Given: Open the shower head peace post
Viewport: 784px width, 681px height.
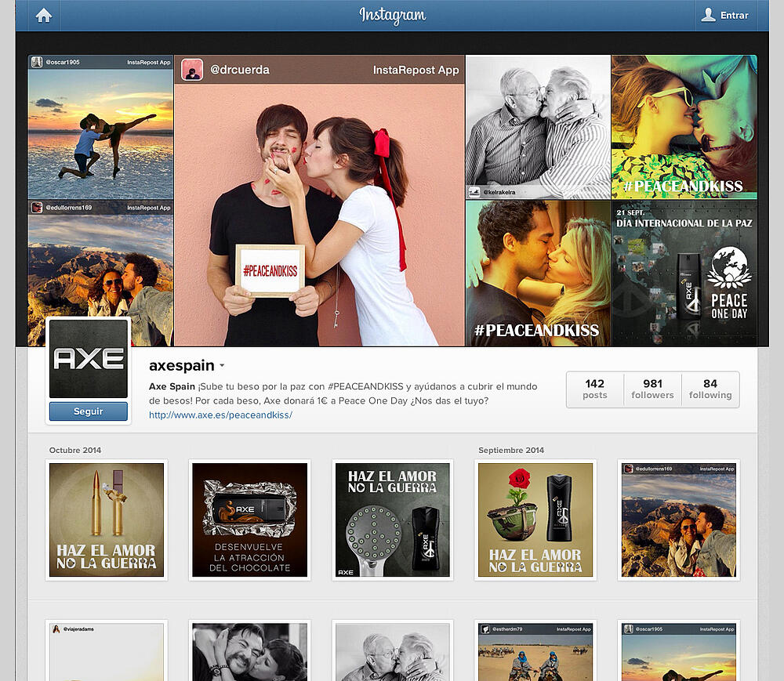Looking at the screenshot, I should pyautogui.click(x=393, y=520).
